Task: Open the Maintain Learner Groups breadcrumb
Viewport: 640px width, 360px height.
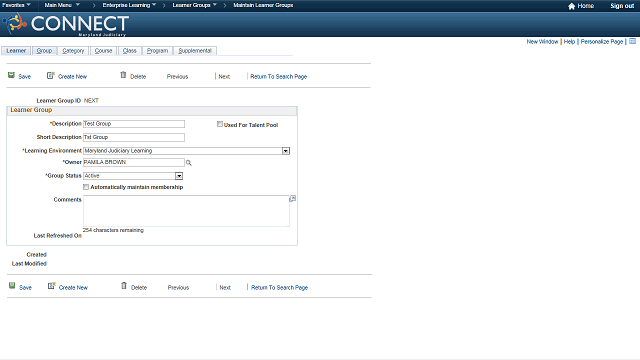Action: [x=263, y=5]
